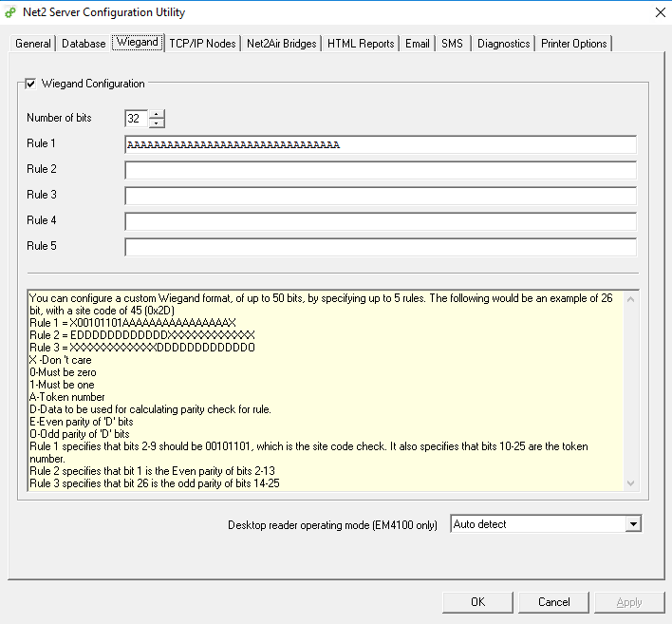Toggle the Wiegand Configuration checkbox
This screenshot has width=672, height=624.
tap(30, 84)
